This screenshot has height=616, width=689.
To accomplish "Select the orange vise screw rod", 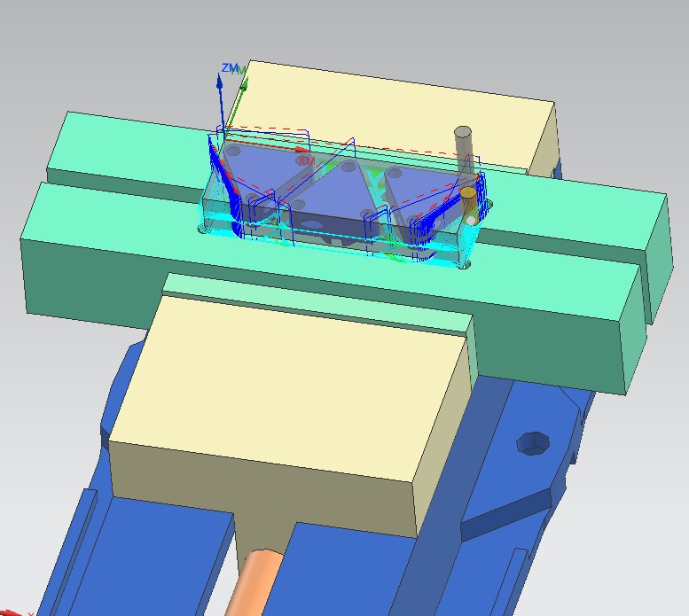I will tap(253, 582).
